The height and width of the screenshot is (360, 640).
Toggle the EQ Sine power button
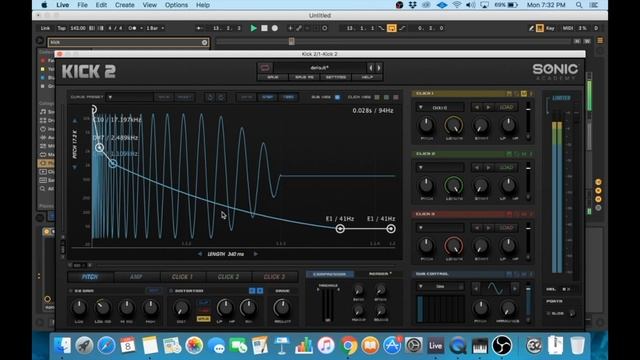coord(71,291)
